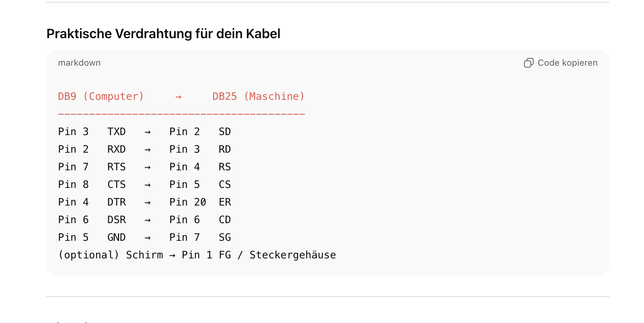
Task: Click the "RXD" signal name
Action: [x=116, y=149]
